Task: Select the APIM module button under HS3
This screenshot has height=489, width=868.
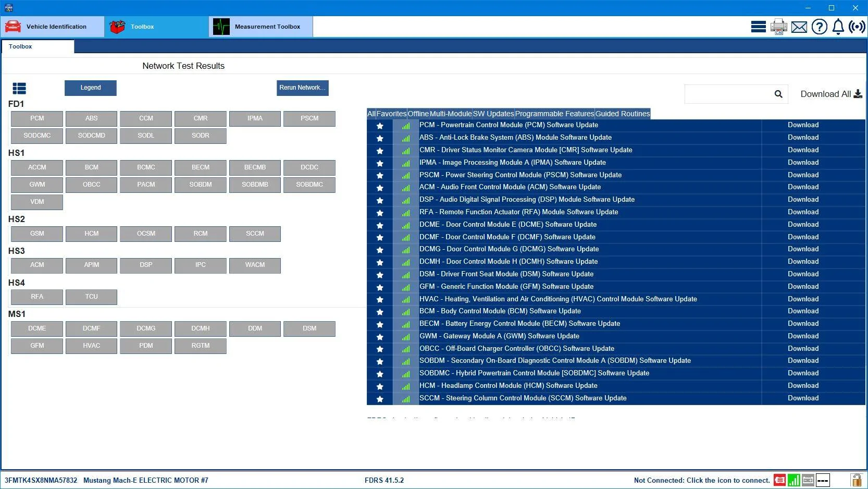Action: click(x=91, y=265)
